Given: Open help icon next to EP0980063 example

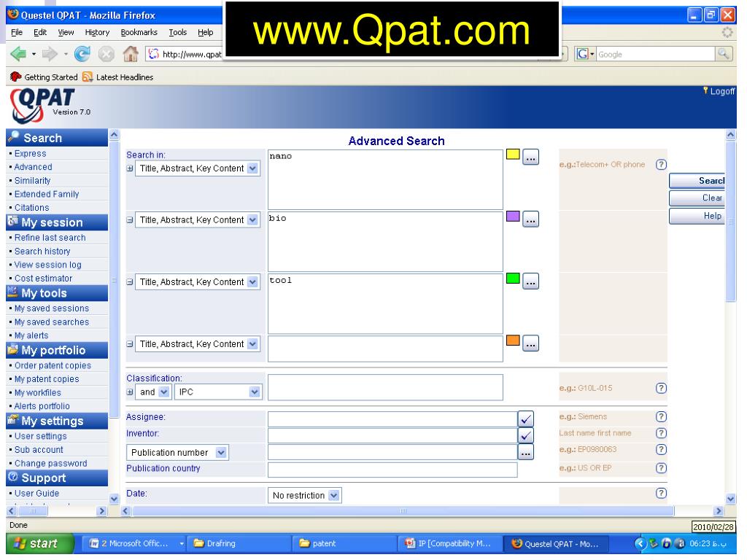Looking at the screenshot, I should click(661, 449).
